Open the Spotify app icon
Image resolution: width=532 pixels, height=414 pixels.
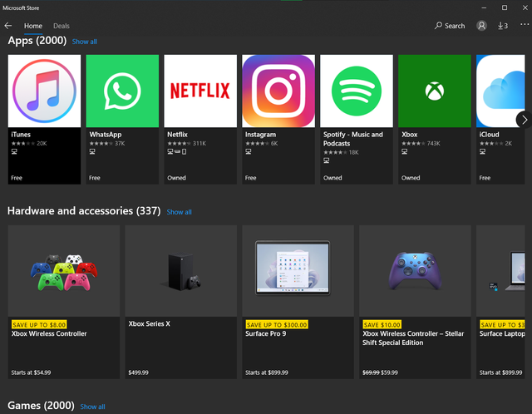click(x=357, y=91)
